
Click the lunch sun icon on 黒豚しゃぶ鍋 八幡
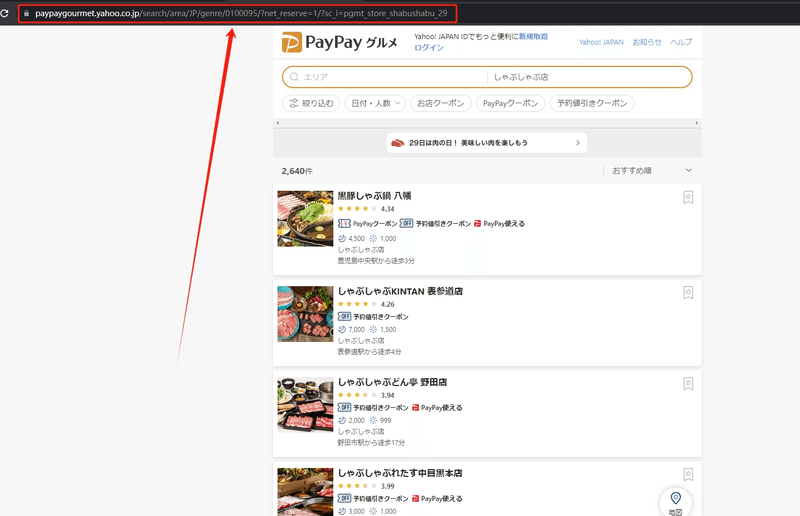[x=373, y=238]
